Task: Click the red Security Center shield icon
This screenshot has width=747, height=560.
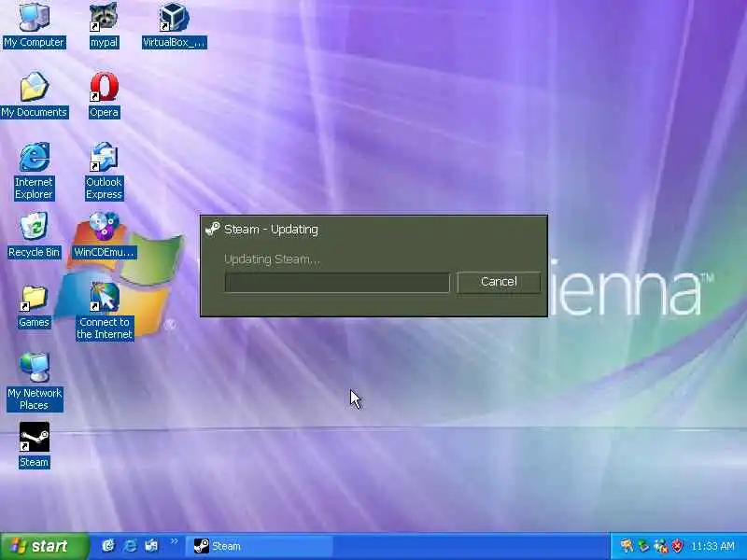Action: click(677, 546)
